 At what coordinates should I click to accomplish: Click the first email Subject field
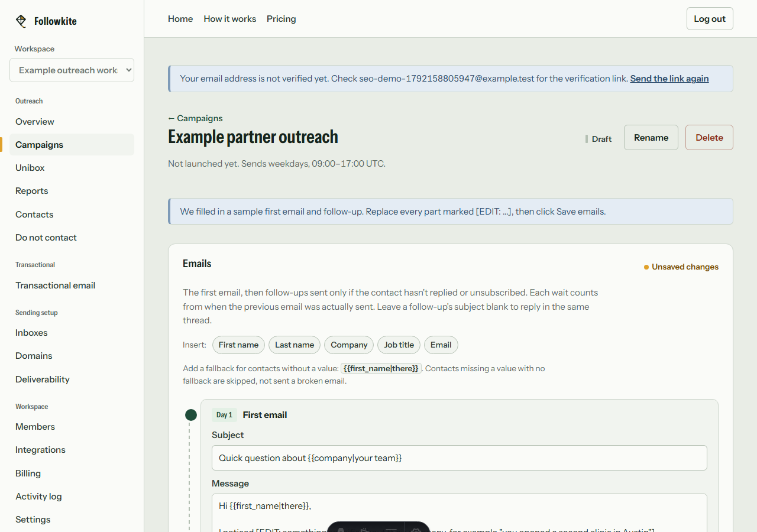(x=460, y=458)
